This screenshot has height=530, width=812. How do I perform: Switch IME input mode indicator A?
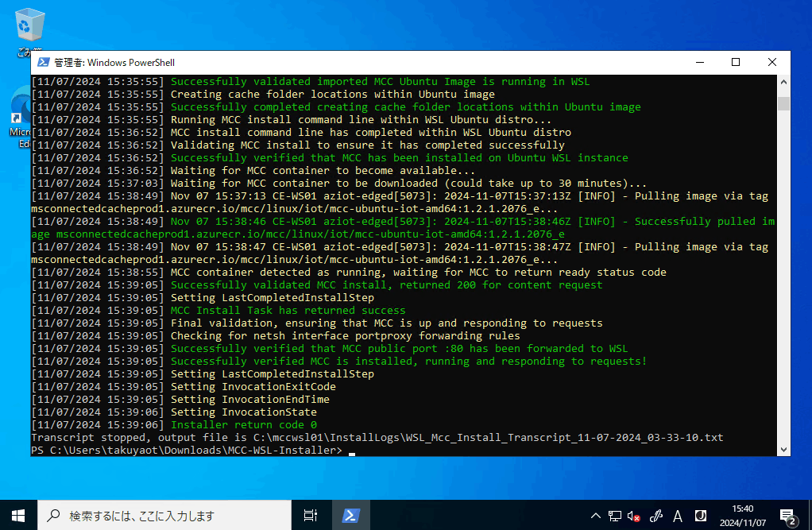coord(678,516)
